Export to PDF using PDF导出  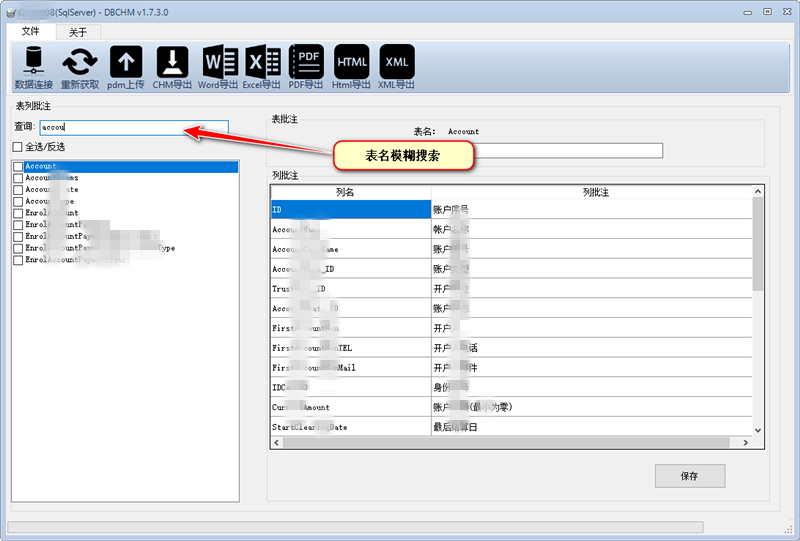tap(306, 63)
